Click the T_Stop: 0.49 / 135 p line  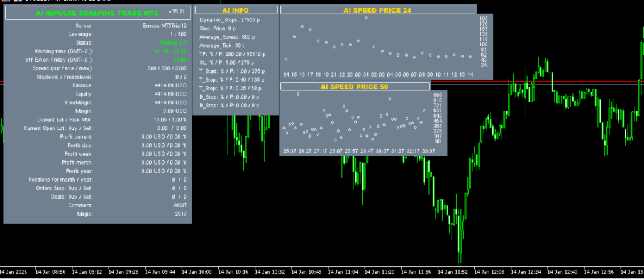(x=231, y=80)
